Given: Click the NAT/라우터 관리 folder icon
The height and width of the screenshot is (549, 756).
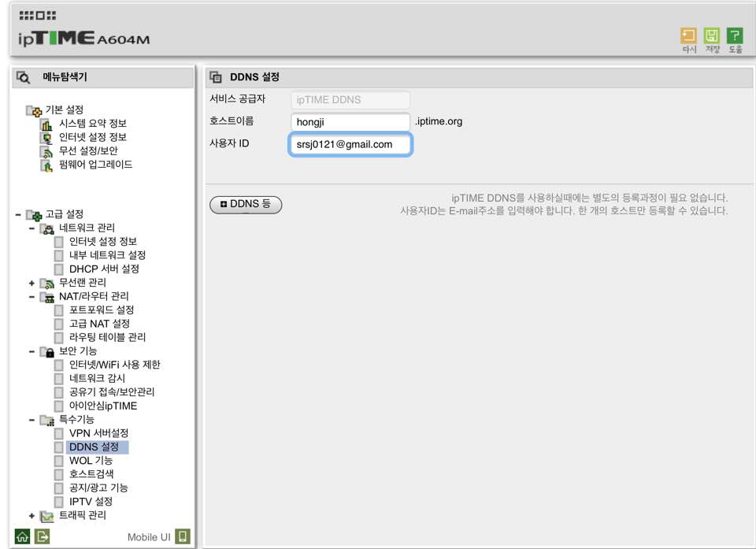Looking at the screenshot, I should click(47, 297).
